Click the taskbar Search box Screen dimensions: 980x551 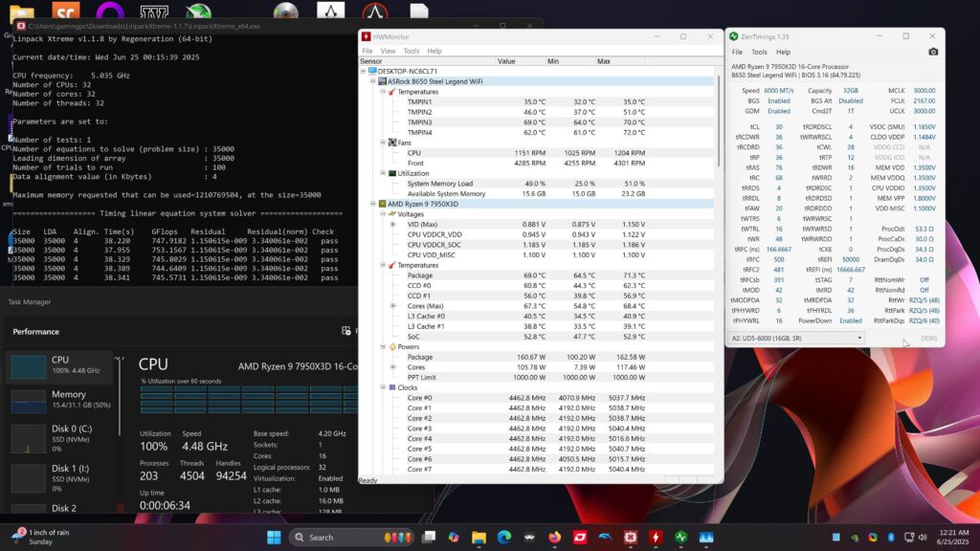351,538
